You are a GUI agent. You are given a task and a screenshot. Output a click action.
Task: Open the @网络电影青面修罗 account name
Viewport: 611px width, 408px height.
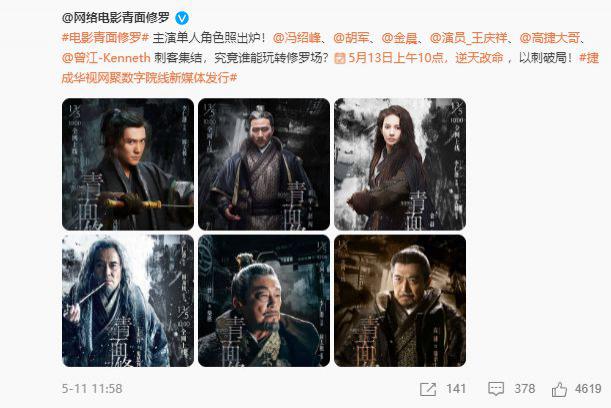pyautogui.click(x=116, y=18)
